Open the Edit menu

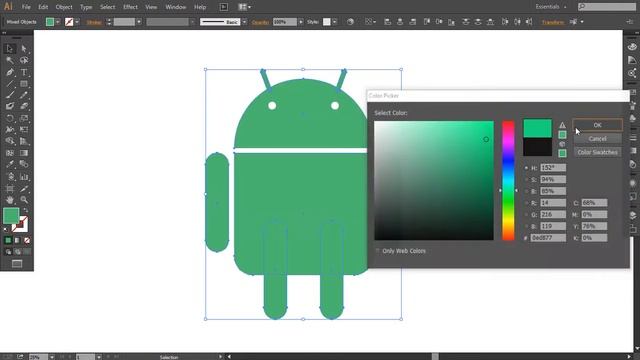point(43,7)
